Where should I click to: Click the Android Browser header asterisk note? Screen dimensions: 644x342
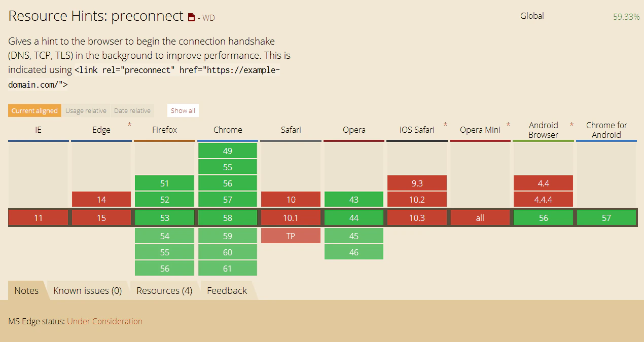point(571,125)
